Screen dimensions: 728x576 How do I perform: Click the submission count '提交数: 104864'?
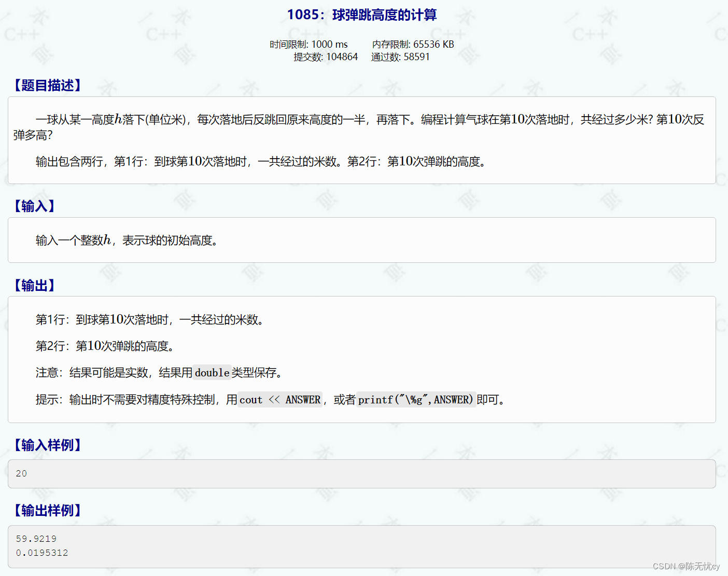326,57
